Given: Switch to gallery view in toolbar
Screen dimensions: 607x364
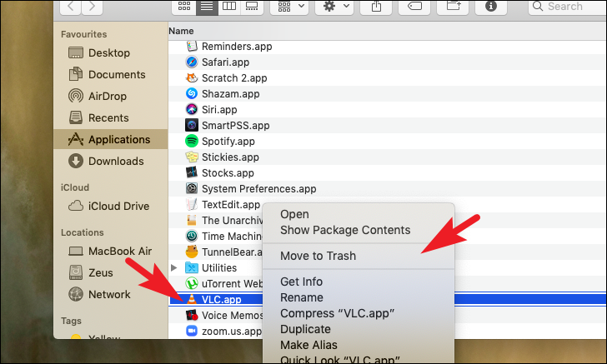Looking at the screenshot, I should 252,7.
